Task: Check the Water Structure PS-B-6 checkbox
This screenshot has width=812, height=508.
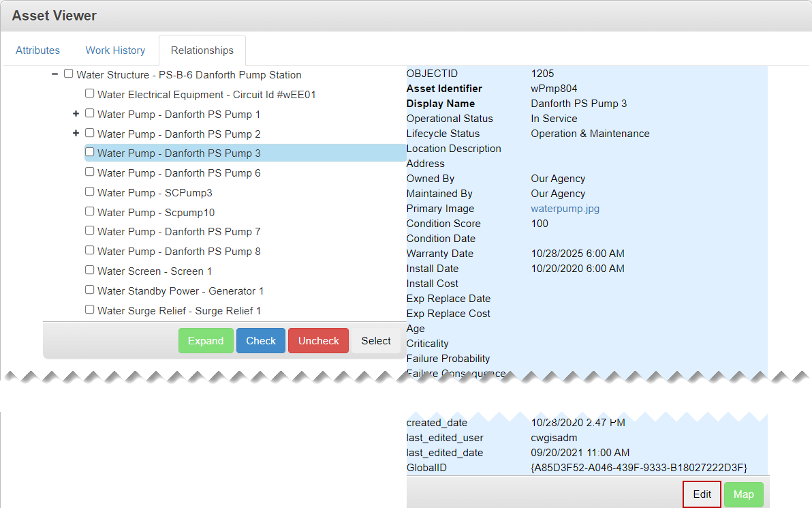Action: point(68,74)
